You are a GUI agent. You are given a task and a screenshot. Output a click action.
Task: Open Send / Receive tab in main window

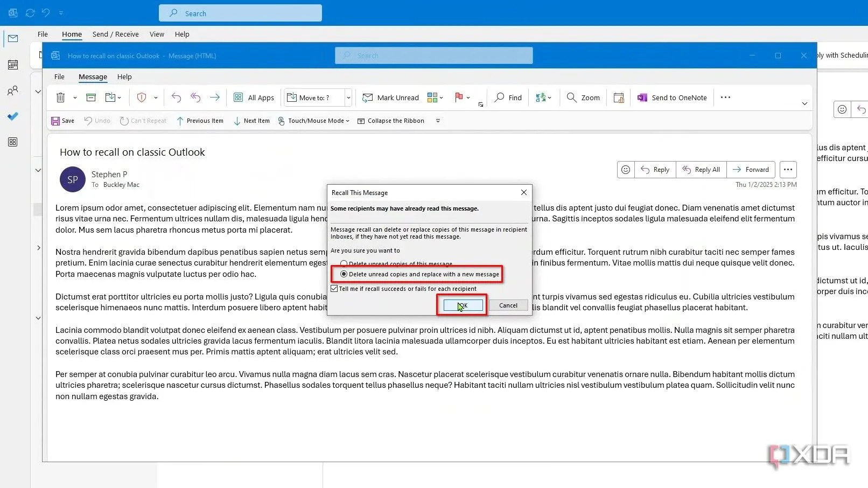point(115,34)
